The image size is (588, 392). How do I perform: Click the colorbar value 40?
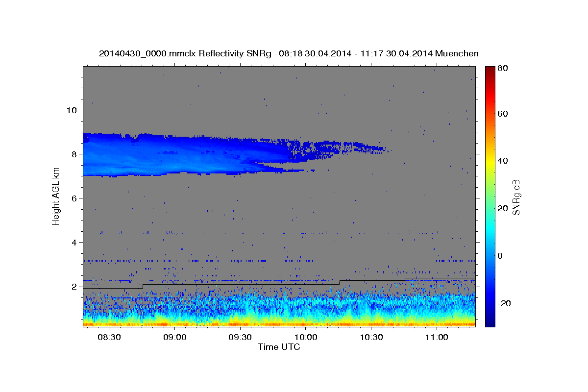pos(502,161)
